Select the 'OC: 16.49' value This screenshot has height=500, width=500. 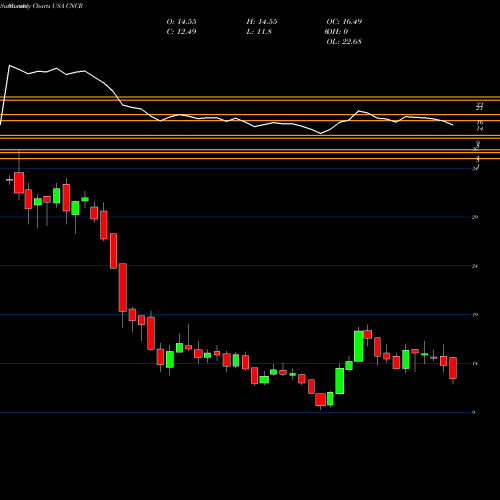point(344,22)
